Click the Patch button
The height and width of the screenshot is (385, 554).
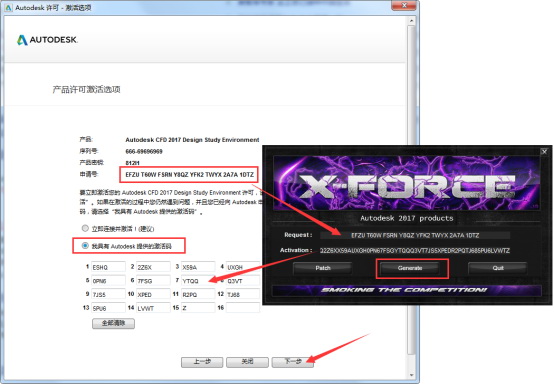pyautogui.click(x=323, y=268)
